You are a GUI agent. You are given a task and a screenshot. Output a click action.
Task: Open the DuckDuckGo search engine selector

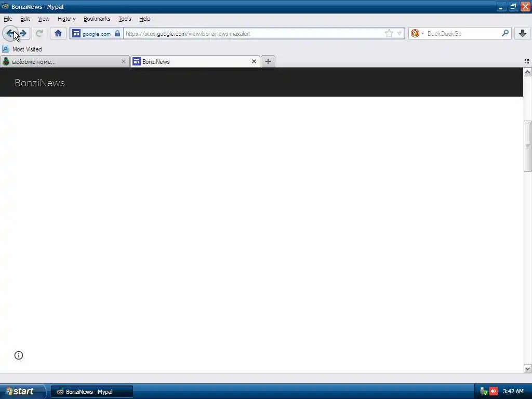tap(417, 33)
